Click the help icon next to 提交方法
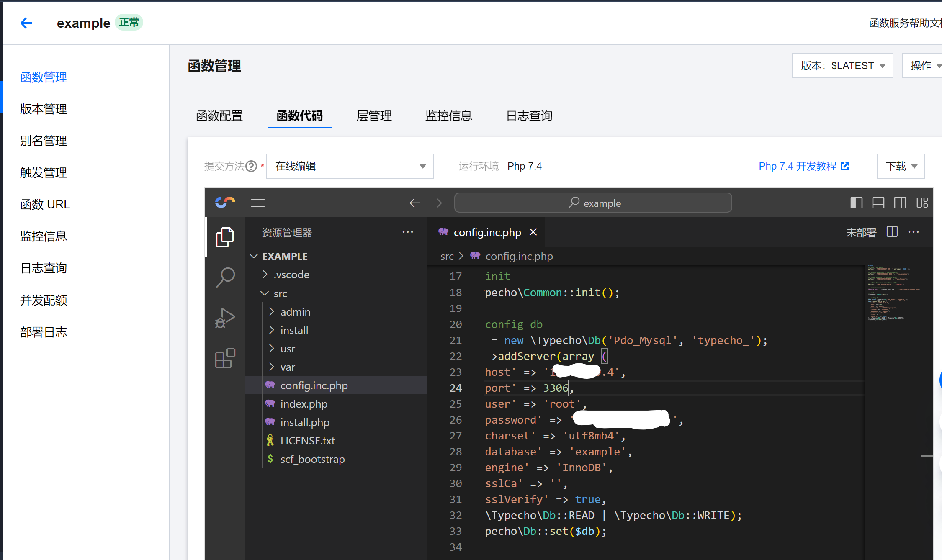 (251, 166)
